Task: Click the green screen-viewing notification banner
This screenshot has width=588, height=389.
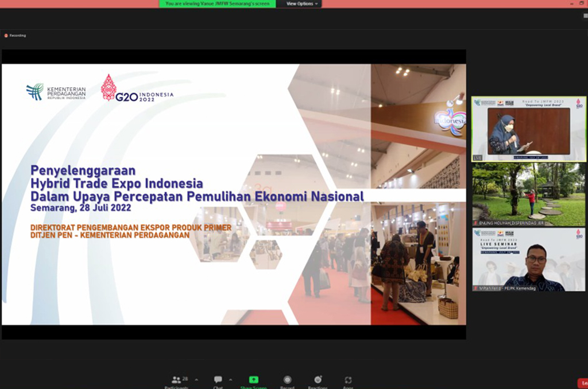Action: pyautogui.click(x=217, y=3)
